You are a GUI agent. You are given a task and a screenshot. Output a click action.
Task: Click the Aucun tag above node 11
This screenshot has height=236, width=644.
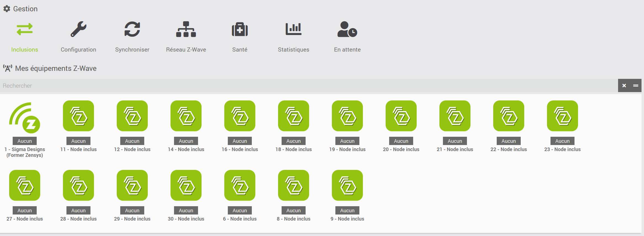coord(78,141)
